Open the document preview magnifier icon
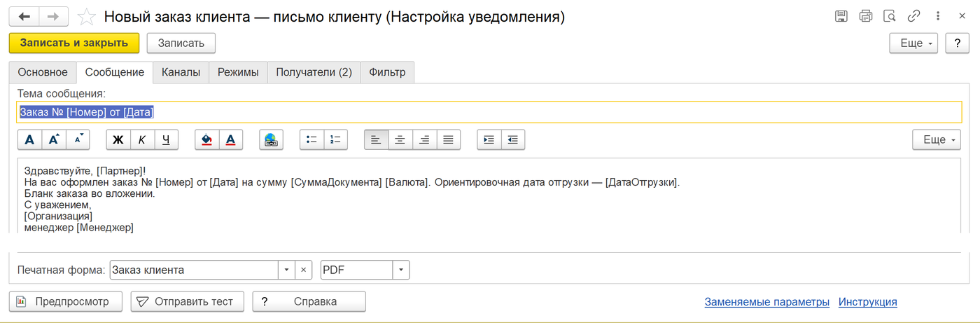980x323 pixels. (x=890, y=16)
